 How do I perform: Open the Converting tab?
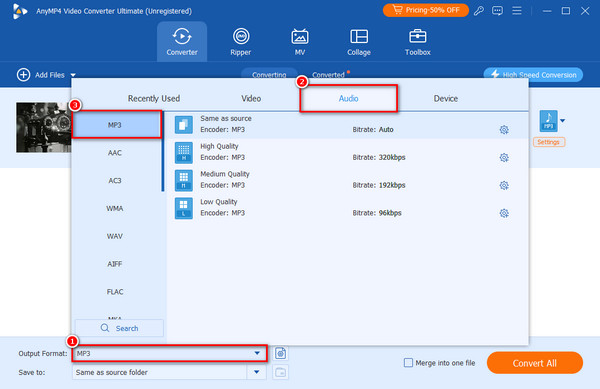pos(269,74)
